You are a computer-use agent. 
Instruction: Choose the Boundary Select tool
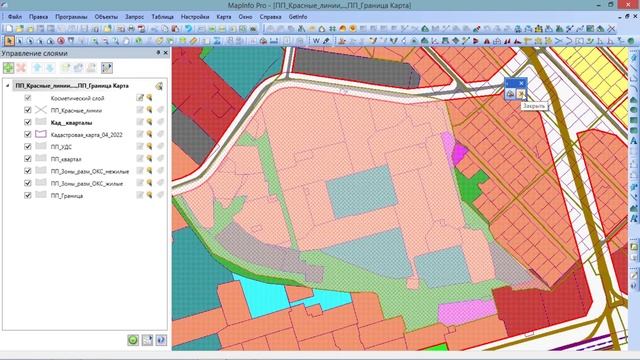(50, 41)
